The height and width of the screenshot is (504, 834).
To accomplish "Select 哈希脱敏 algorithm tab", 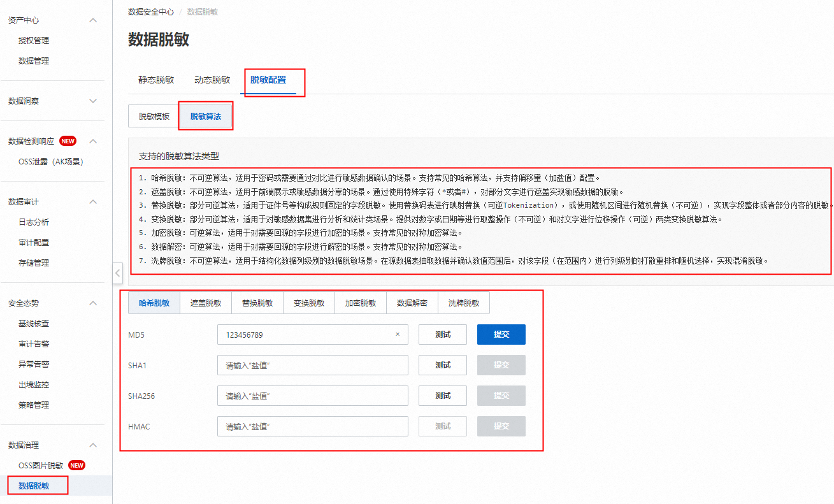I will (x=154, y=303).
